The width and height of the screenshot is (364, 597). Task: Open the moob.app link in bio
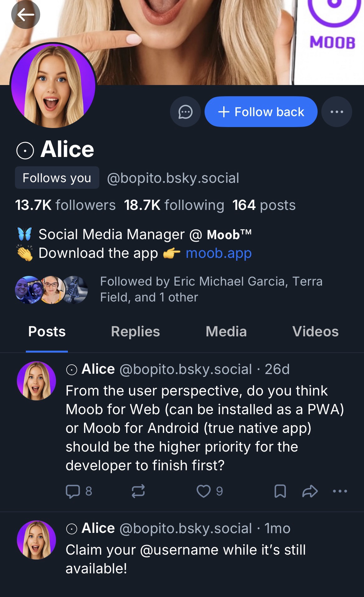coord(219,253)
